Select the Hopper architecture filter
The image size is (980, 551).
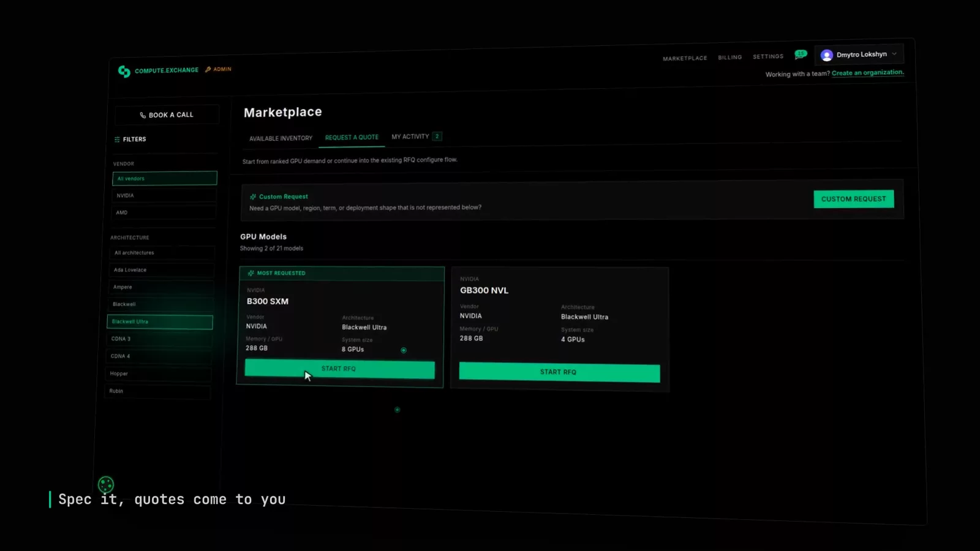158,373
